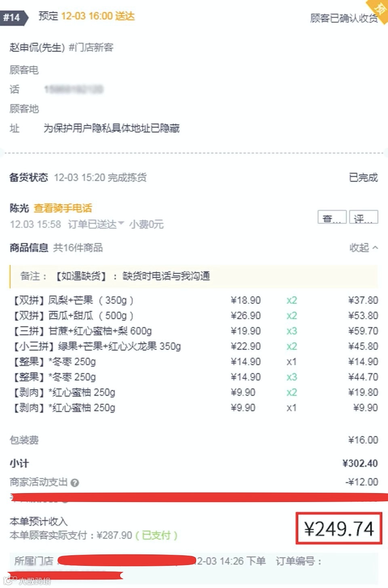Click the 顾客已确认收货 status text
Viewport: 388px width, 588px height.
[x=343, y=18]
